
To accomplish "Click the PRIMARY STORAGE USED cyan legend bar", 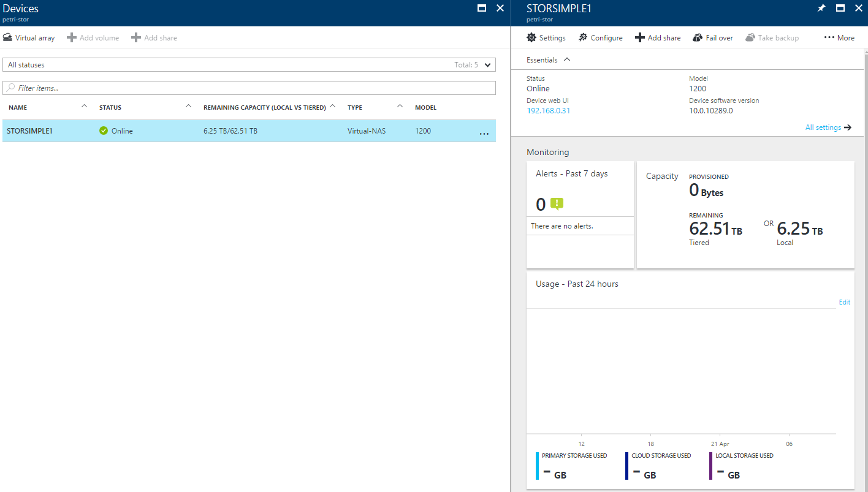I will (538, 466).
